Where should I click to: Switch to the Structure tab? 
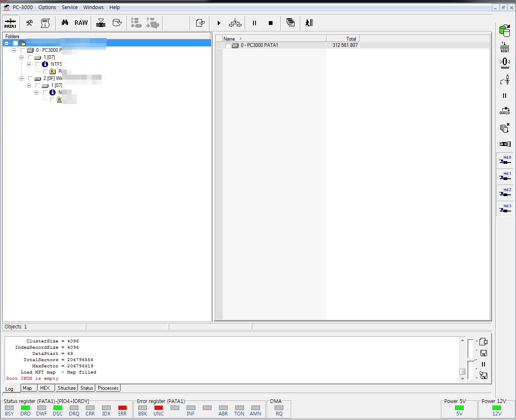tap(66, 388)
